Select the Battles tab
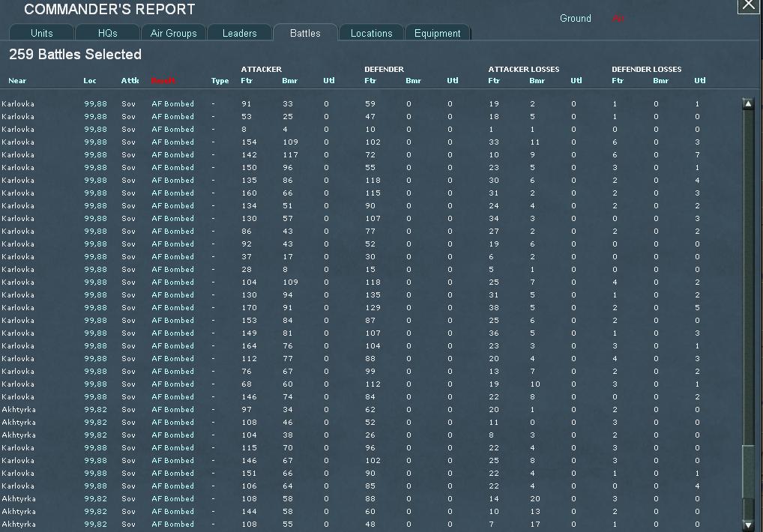763x532 pixels. [305, 32]
